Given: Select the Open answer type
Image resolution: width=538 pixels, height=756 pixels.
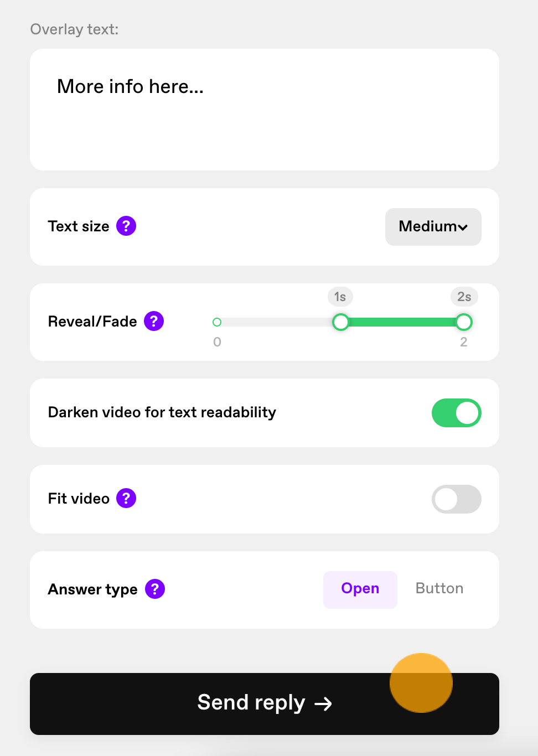Looking at the screenshot, I should coord(360,589).
